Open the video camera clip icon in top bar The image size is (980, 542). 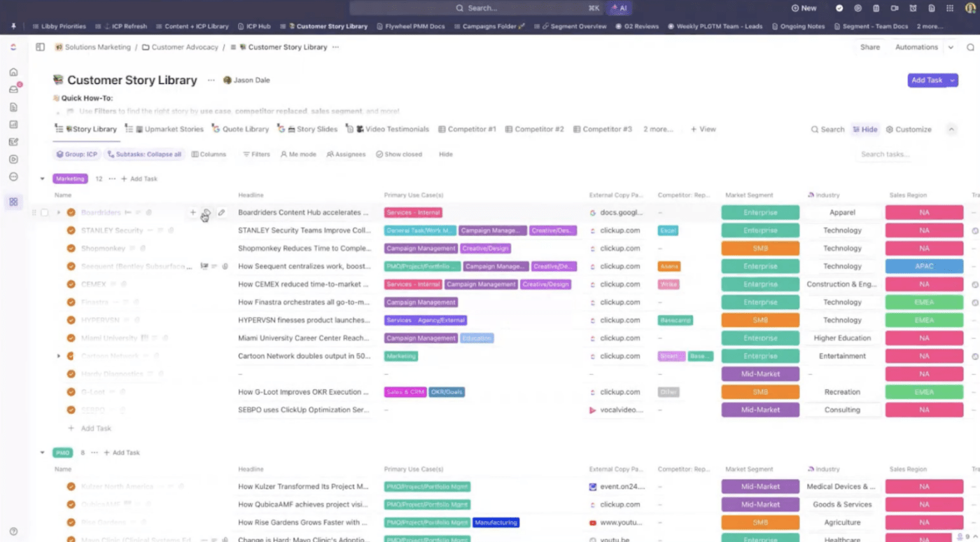coord(894,8)
